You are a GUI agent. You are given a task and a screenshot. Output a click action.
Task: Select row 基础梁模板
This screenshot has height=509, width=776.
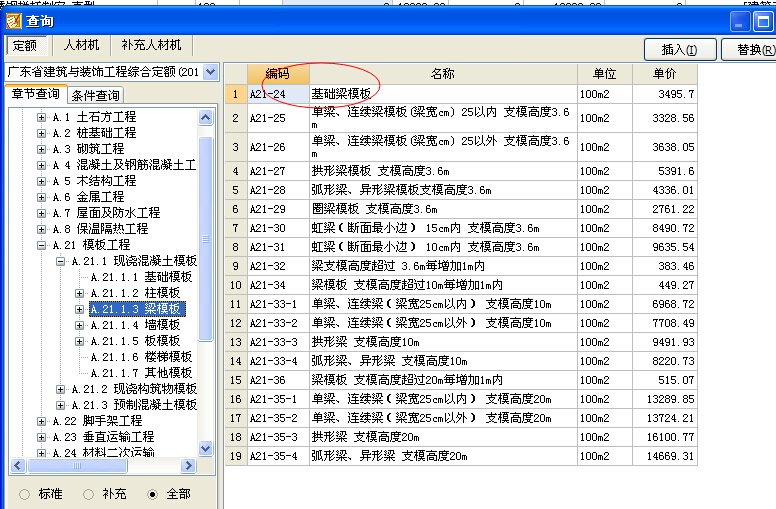(x=461, y=94)
